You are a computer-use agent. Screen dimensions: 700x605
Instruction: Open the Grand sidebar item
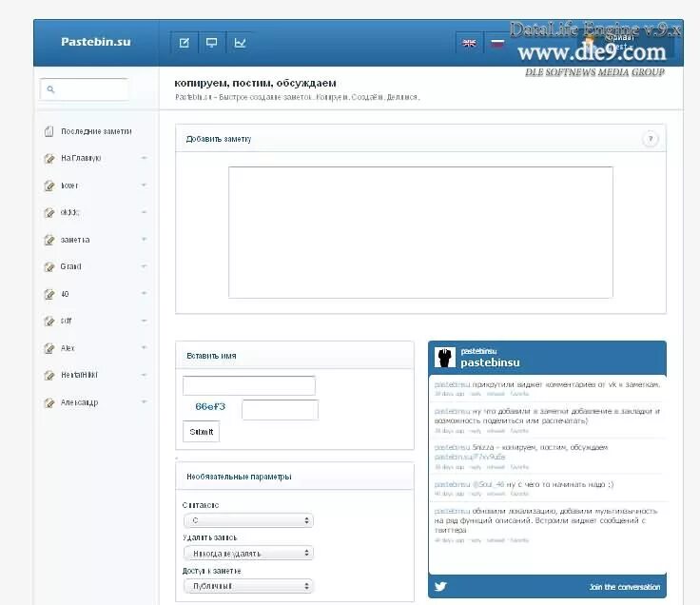pyautogui.click(x=70, y=266)
